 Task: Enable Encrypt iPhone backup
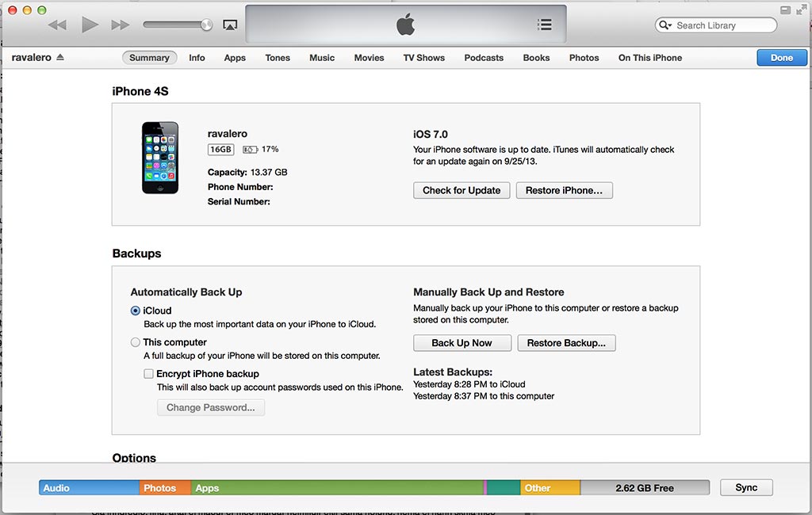[148, 373]
